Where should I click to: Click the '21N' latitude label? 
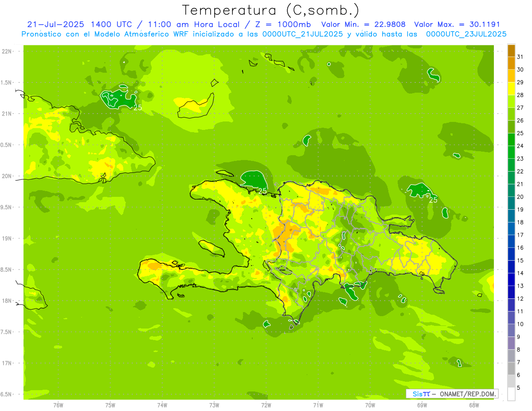click(7, 114)
